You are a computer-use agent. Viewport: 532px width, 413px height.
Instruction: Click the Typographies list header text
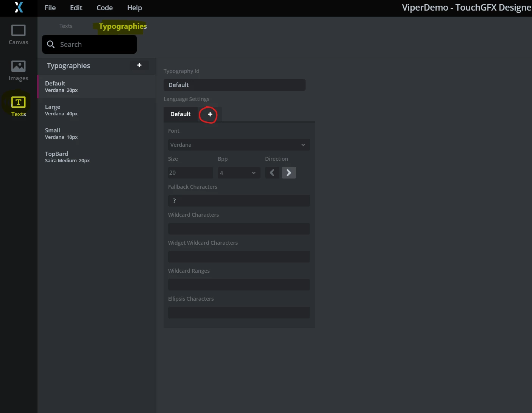click(69, 66)
